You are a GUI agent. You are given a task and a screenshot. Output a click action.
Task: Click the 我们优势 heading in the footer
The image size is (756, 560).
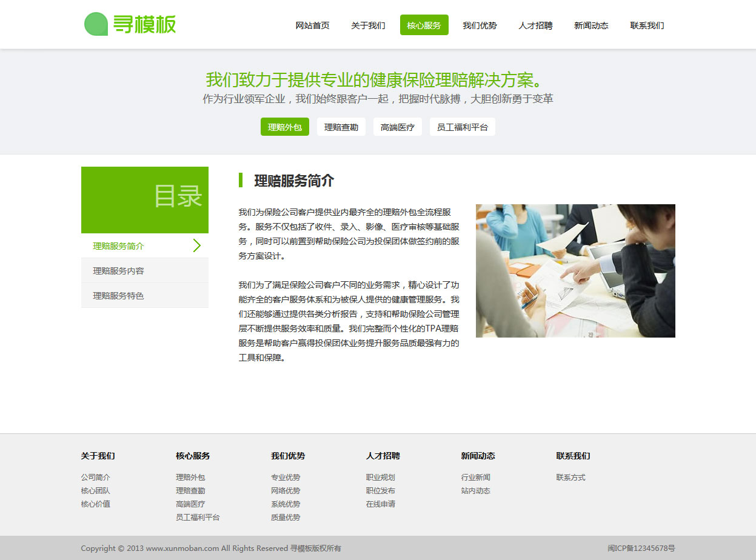click(288, 456)
